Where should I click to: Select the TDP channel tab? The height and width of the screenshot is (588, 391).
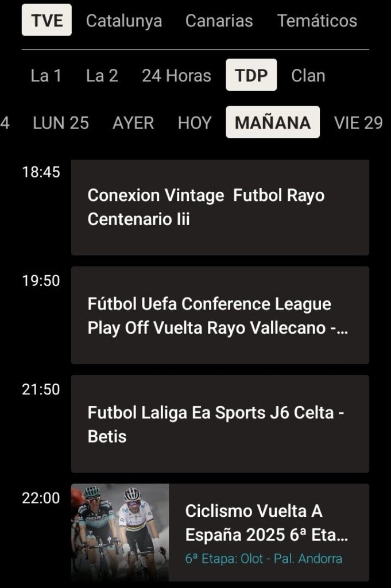[x=251, y=75]
